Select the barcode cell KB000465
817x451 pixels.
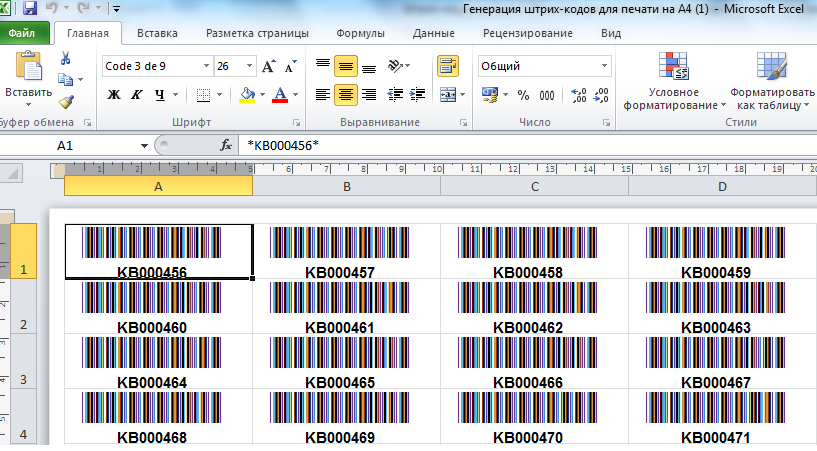346,361
